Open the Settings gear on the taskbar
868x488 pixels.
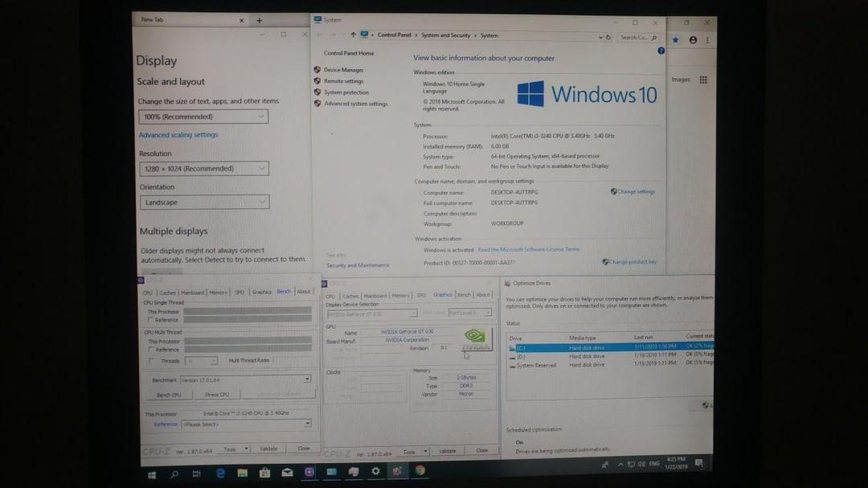point(376,471)
